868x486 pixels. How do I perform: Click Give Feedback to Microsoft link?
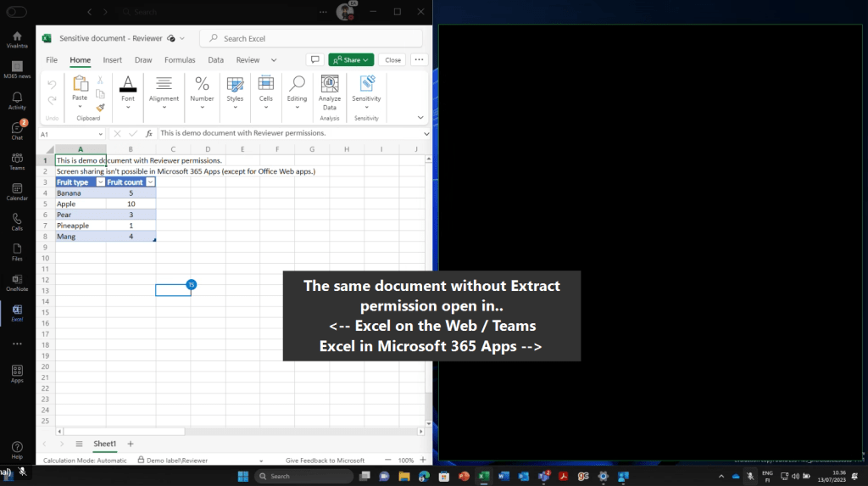[x=325, y=461]
